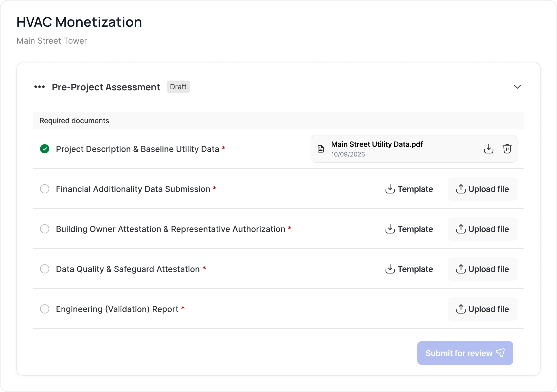Click the HVAC Monetization title
Screen dimensions: 557x392
coord(79,22)
